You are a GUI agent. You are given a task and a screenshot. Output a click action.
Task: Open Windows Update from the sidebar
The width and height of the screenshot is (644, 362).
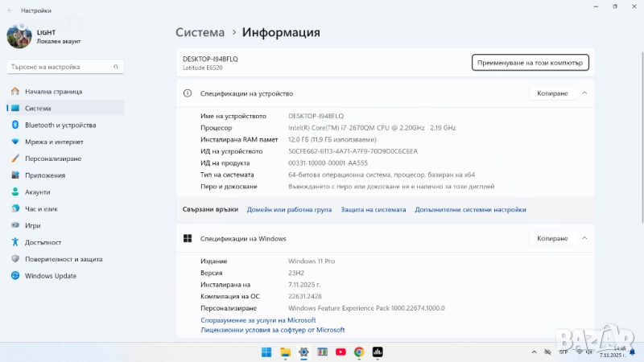coord(14,276)
